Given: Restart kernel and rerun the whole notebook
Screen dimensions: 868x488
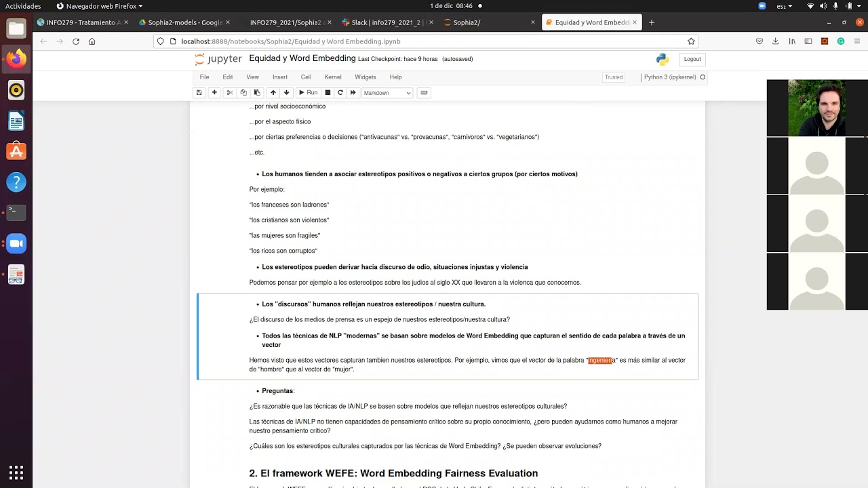Looking at the screenshot, I should point(353,93).
